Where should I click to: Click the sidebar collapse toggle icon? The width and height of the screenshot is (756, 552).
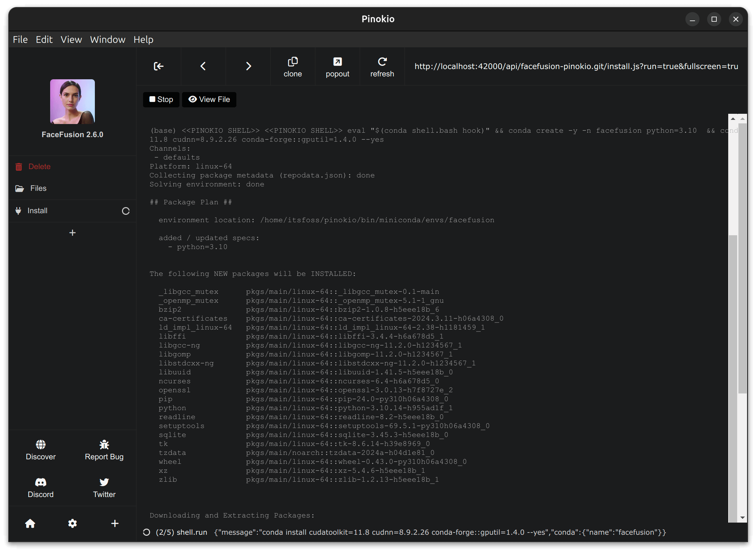click(x=157, y=66)
